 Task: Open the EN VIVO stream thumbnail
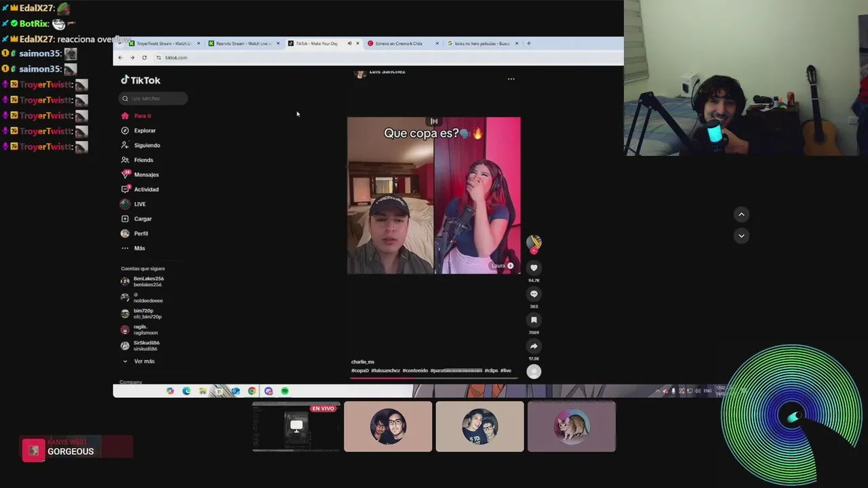[296, 426]
